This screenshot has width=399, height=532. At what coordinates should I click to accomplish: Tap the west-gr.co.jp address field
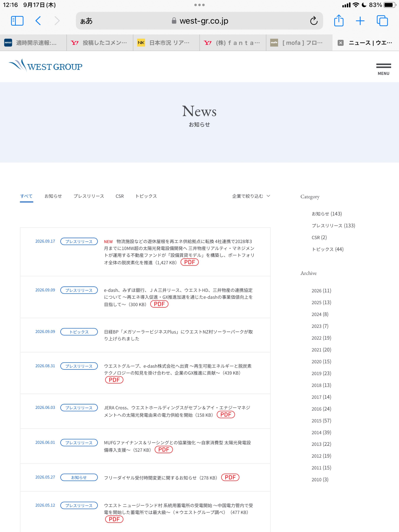coord(199,21)
